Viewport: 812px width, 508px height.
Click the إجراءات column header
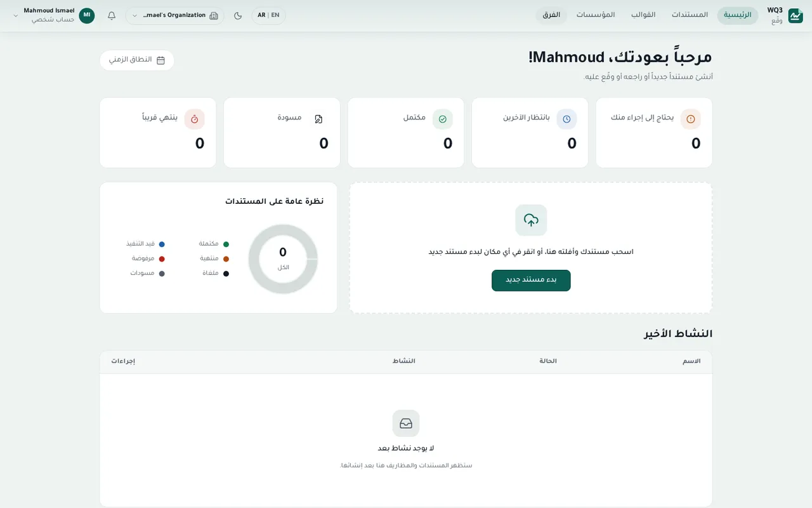(x=123, y=361)
